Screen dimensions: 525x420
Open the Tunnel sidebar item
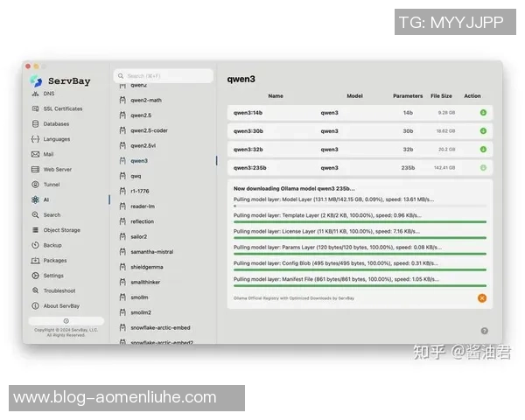tap(52, 185)
